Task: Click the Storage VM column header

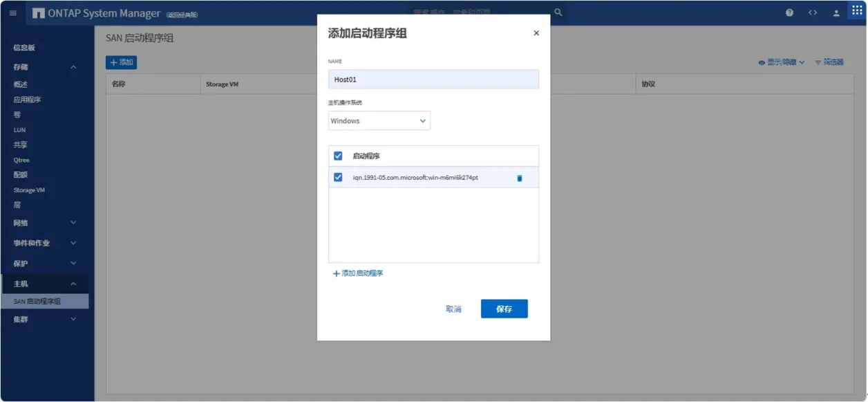Action: (x=222, y=84)
